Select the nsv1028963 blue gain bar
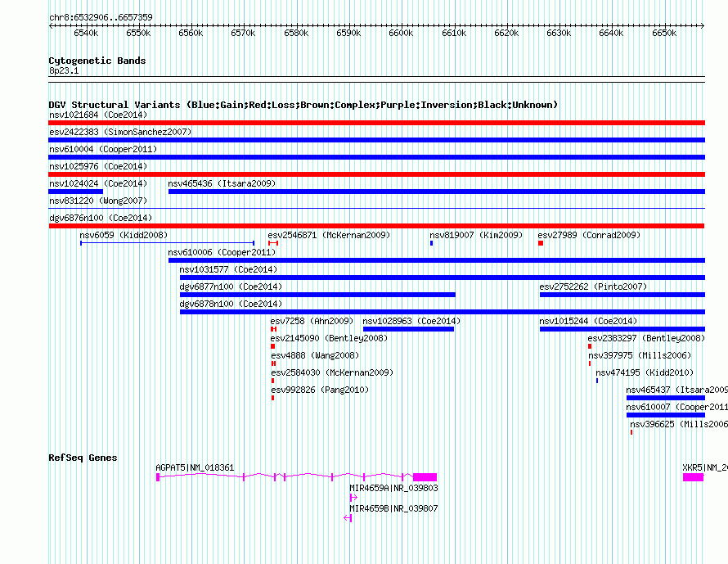Viewport: 728px width, 564px height. click(x=408, y=329)
